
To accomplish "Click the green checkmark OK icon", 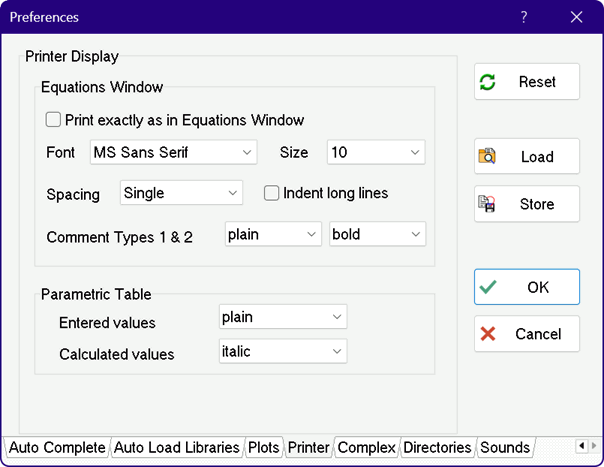I will click(x=488, y=287).
